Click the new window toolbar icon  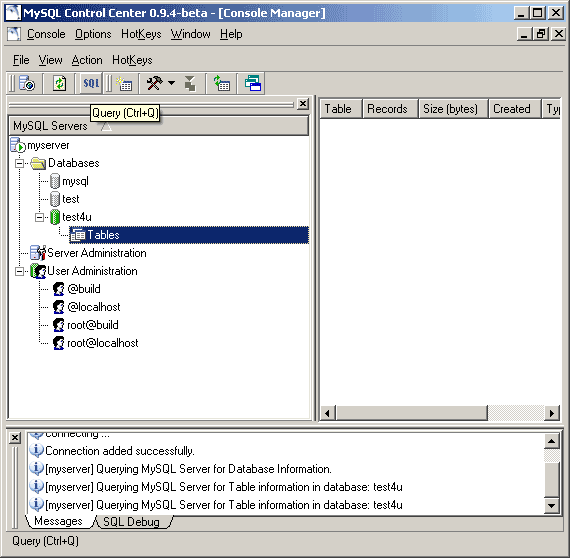(x=253, y=84)
